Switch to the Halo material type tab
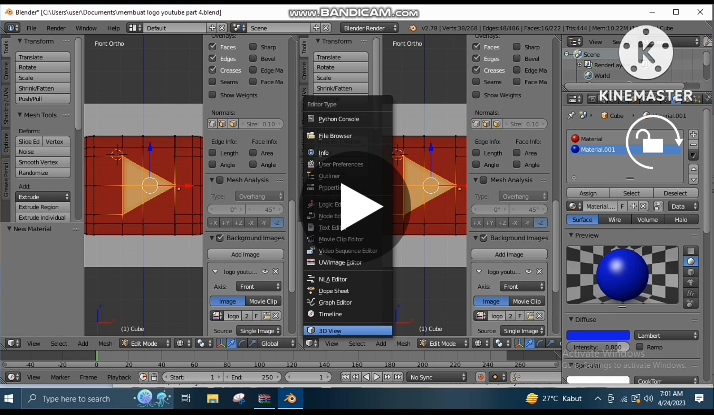Viewport: 714px width, 415px height. [681, 220]
